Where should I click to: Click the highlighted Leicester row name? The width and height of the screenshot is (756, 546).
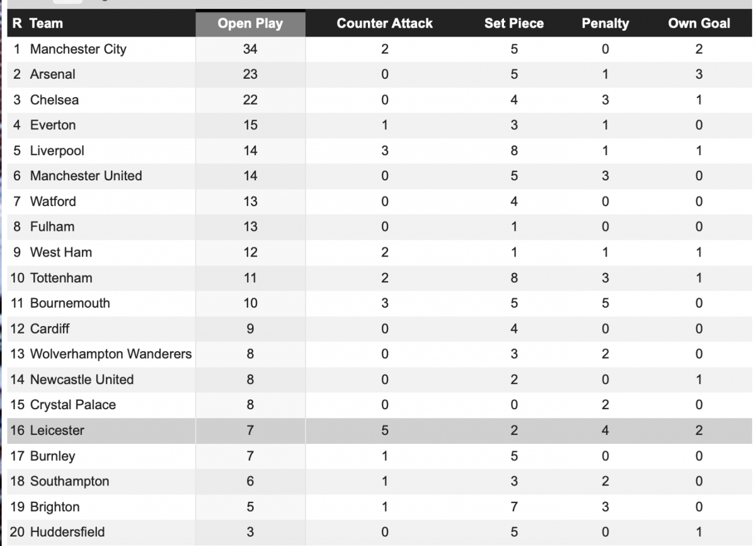click(57, 431)
